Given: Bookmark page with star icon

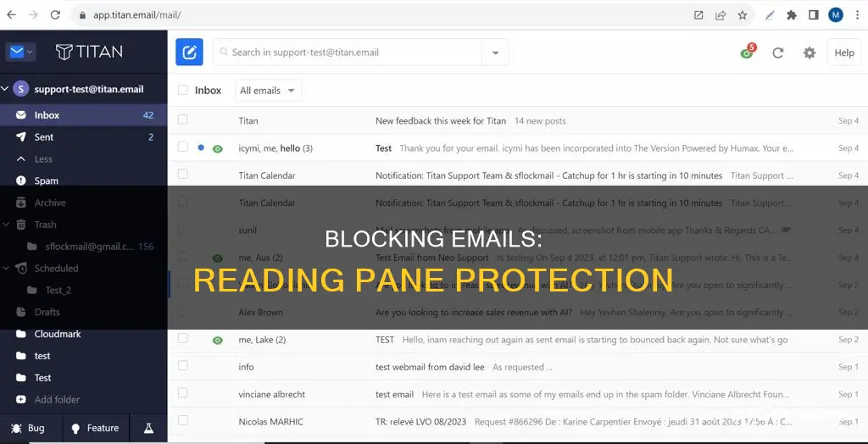Looking at the screenshot, I should pyautogui.click(x=743, y=15).
